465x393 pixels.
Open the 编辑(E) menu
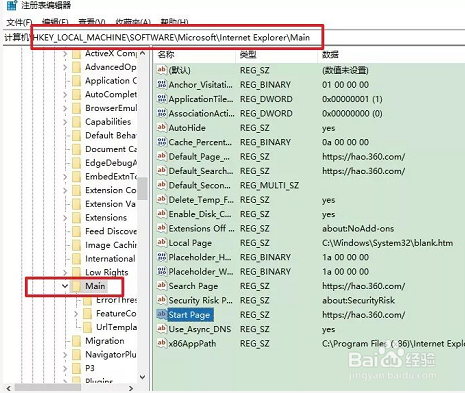[x=55, y=22]
